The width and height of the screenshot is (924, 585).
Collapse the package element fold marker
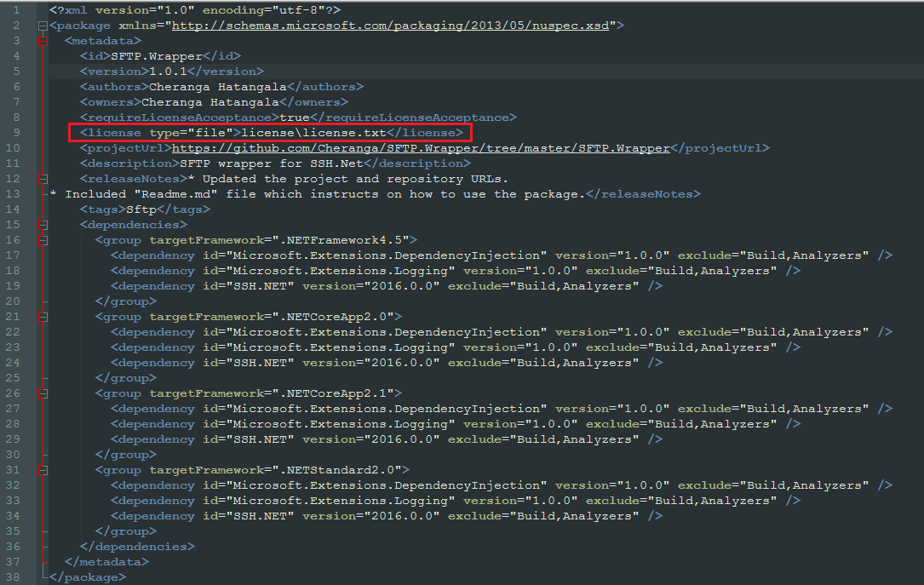(x=43, y=25)
